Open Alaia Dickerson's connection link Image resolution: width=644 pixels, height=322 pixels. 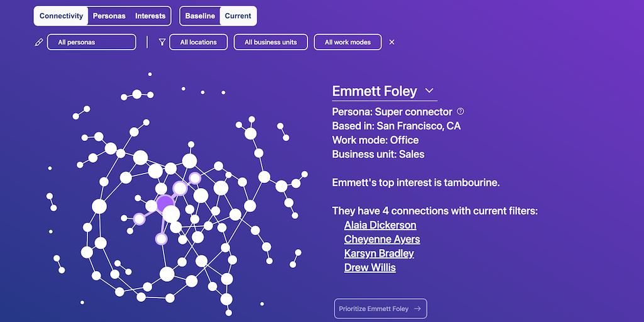coord(380,225)
